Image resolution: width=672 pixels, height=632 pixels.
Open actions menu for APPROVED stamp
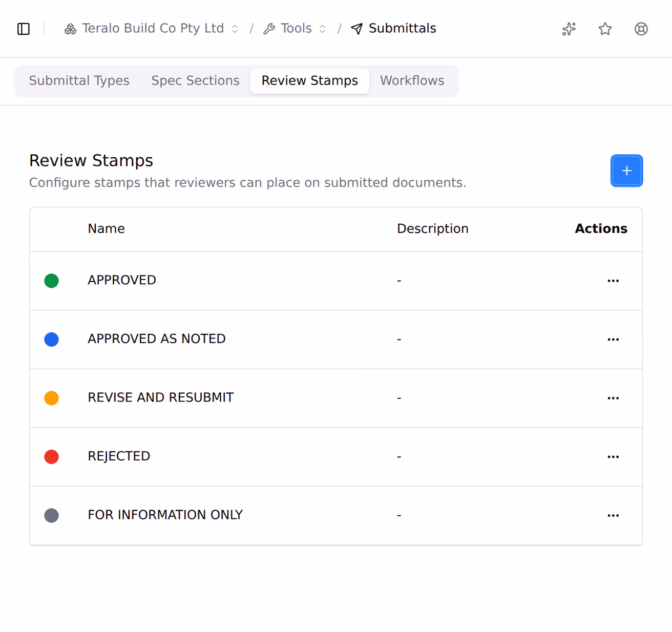pyautogui.click(x=613, y=281)
